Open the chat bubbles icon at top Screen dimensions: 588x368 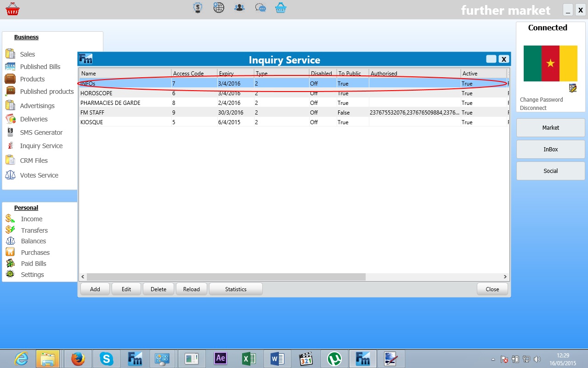(260, 8)
